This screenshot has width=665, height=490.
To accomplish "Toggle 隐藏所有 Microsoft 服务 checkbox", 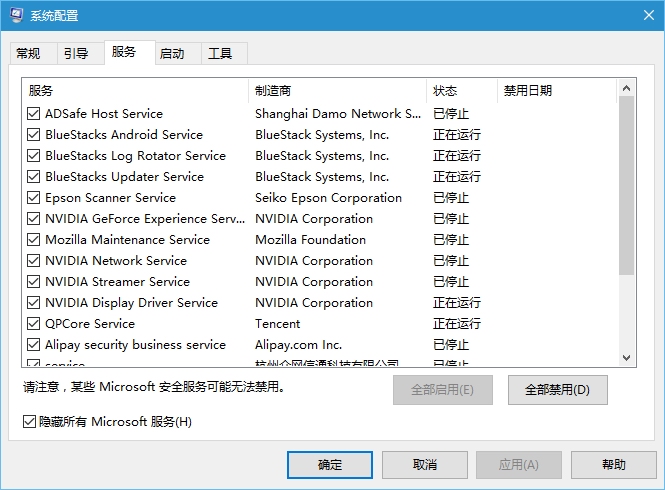I will click(29, 422).
